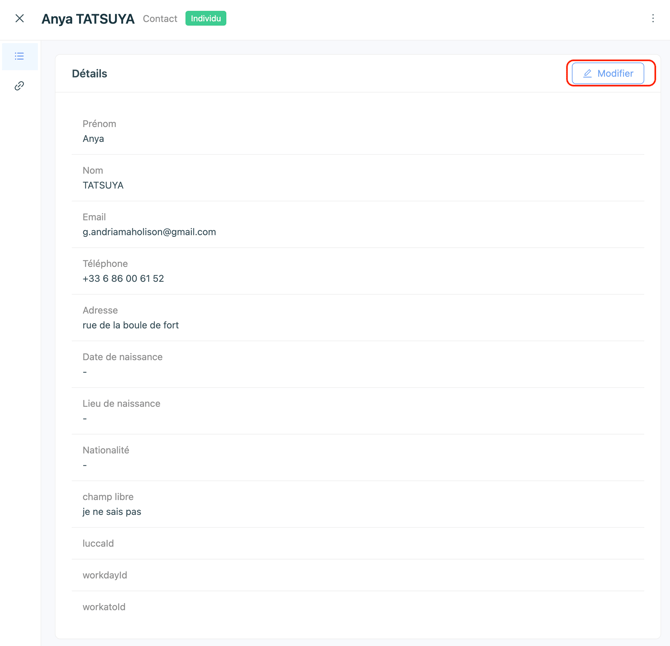Select the email g.andriamaholison@gmail.com
The height and width of the screenshot is (646, 670).
coord(149,232)
